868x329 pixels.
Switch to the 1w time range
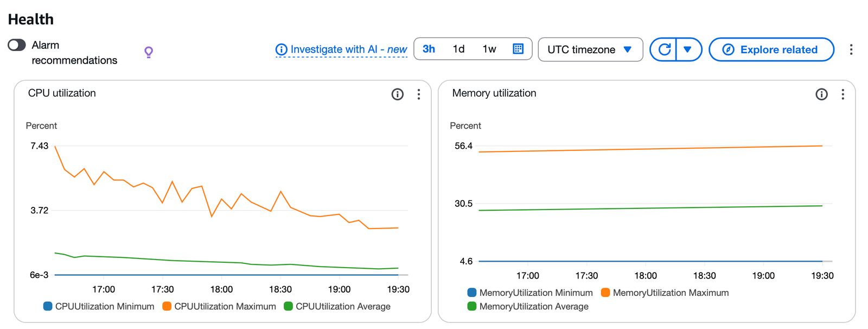(x=489, y=49)
